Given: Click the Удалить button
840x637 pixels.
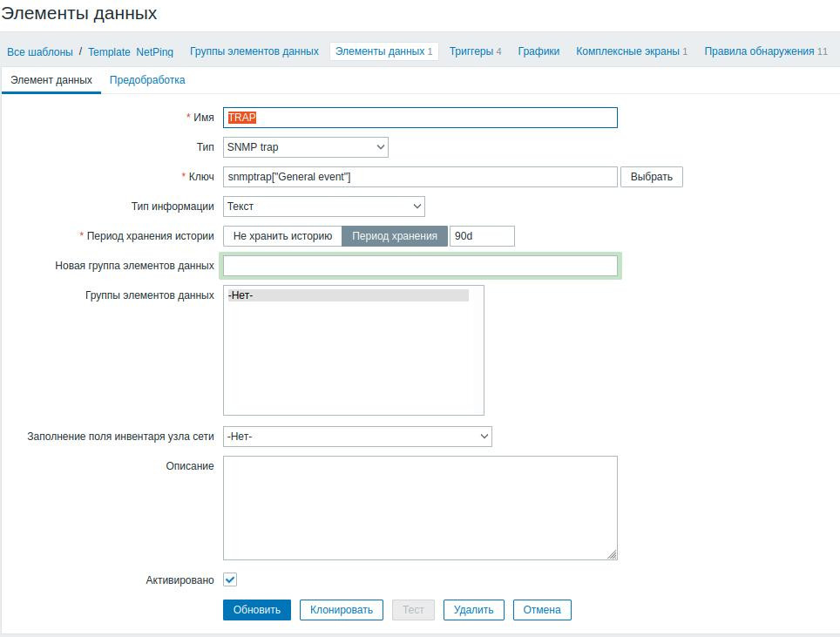Looking at the screenshot, I should click(474, 610).
